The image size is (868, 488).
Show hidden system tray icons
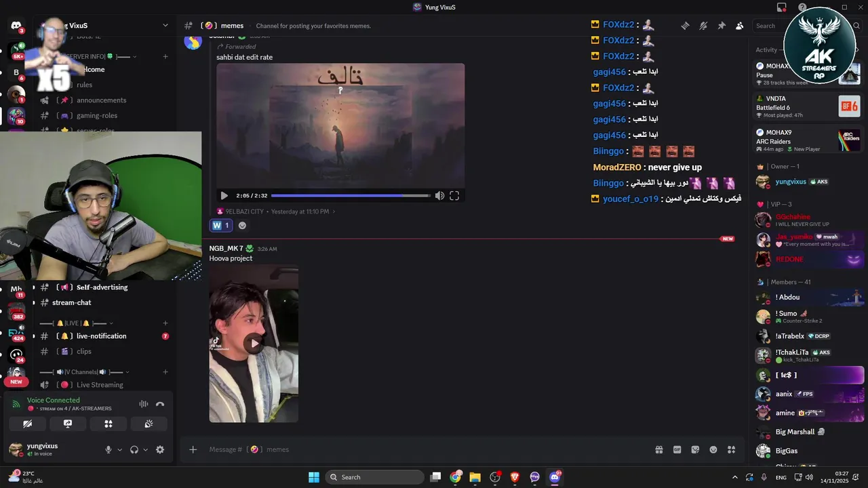coord(734,477)
